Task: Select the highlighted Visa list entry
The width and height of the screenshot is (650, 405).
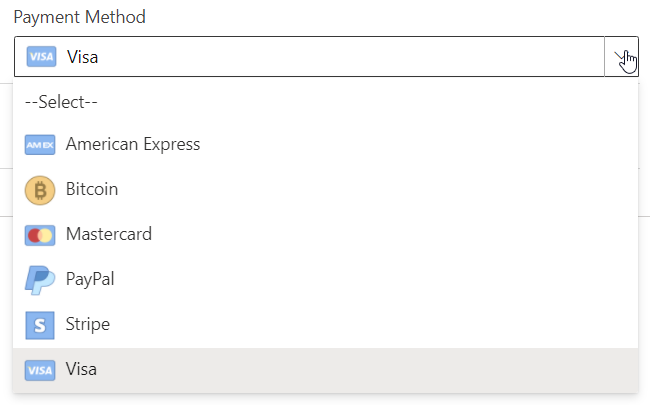Action: [x=325, y=370]
